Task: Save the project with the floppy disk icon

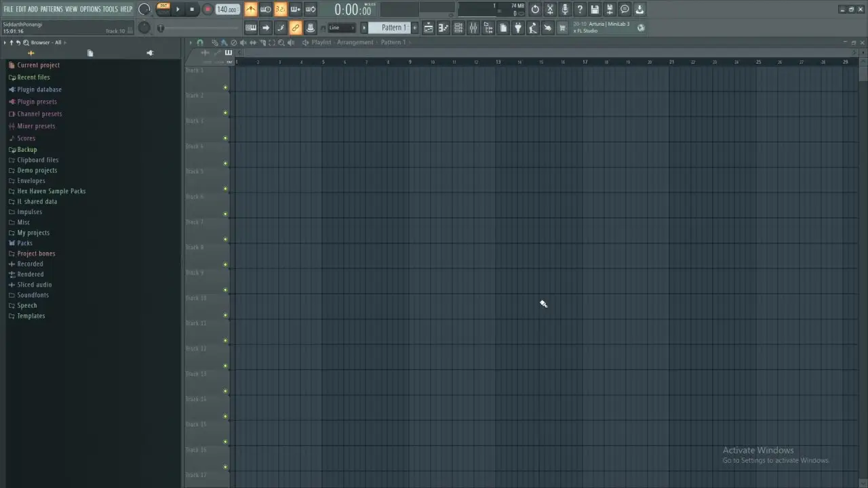Action: pos(595,9)
